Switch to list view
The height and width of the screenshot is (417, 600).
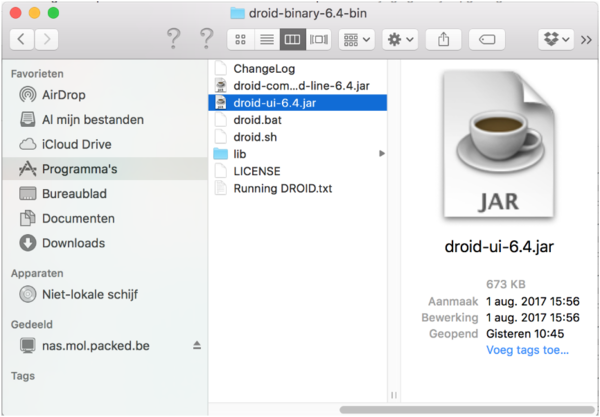[266, 39]
